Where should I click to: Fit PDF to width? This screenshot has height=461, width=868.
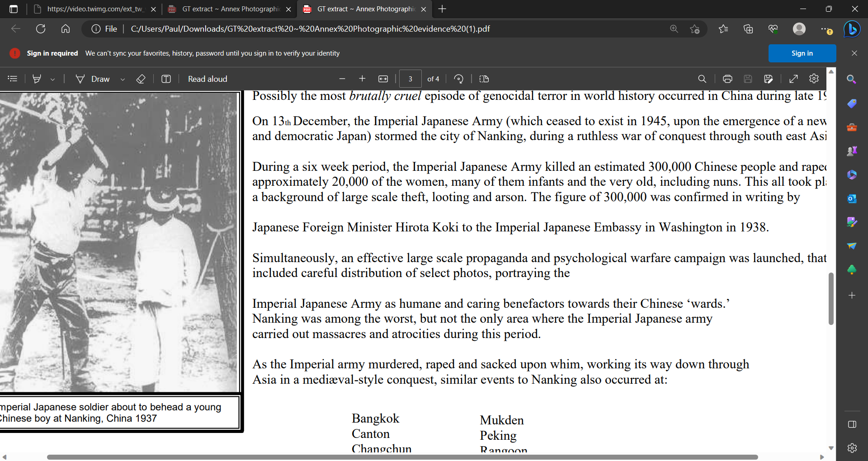(x=383, y=79)
